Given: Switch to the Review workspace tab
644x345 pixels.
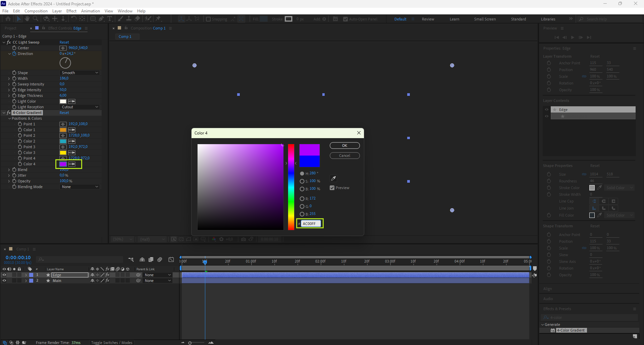Looking at the screenshot, I should coord(428,19).
